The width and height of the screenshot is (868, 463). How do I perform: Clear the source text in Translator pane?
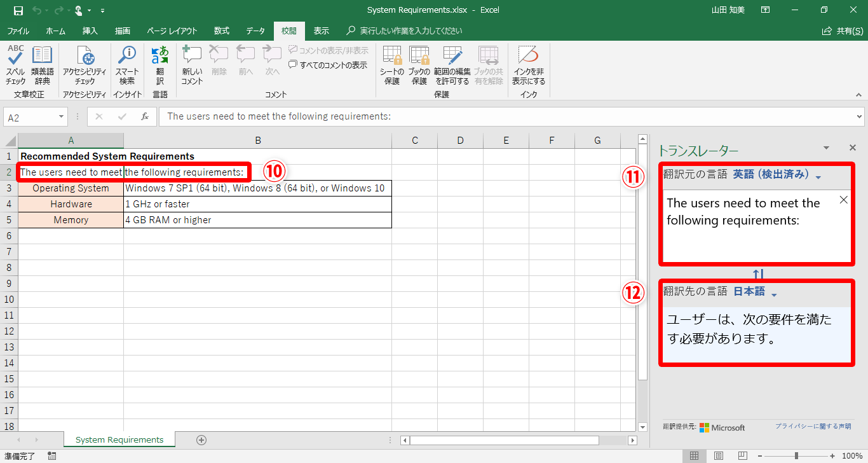[x=843, y=200]
